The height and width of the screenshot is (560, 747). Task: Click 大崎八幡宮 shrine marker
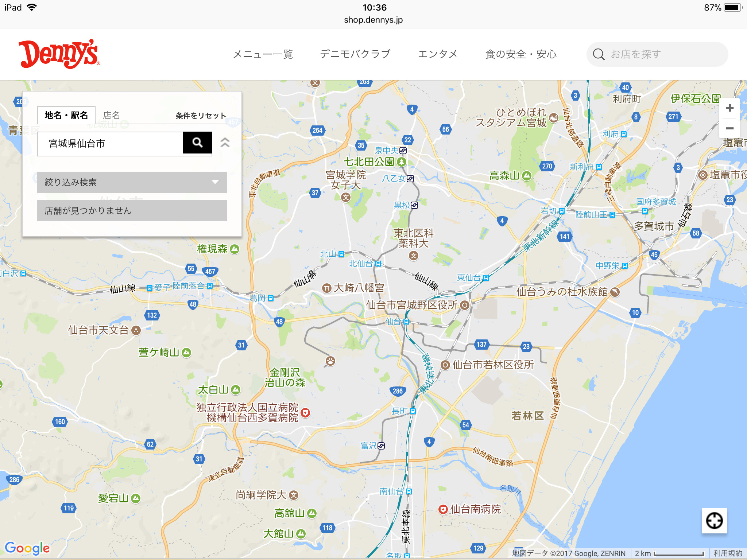(x=326, y=288)
